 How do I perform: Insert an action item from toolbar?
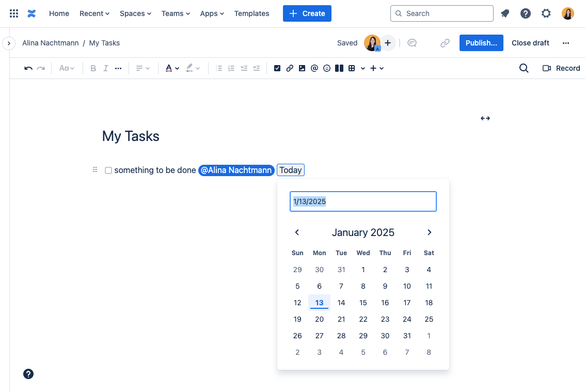[x=277, y=68]
